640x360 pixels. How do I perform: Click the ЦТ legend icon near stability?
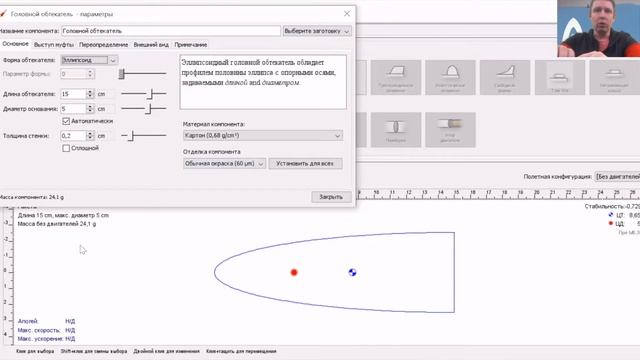611,215
